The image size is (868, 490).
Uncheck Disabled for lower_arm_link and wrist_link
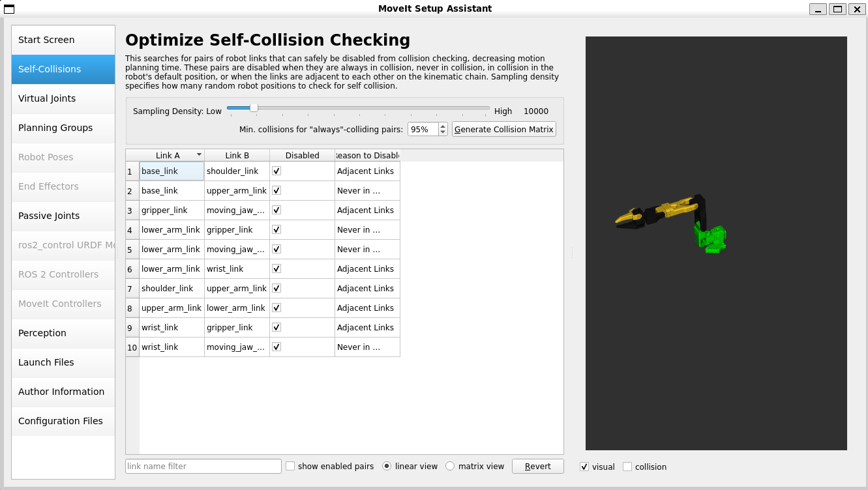[x=277, y=268]
